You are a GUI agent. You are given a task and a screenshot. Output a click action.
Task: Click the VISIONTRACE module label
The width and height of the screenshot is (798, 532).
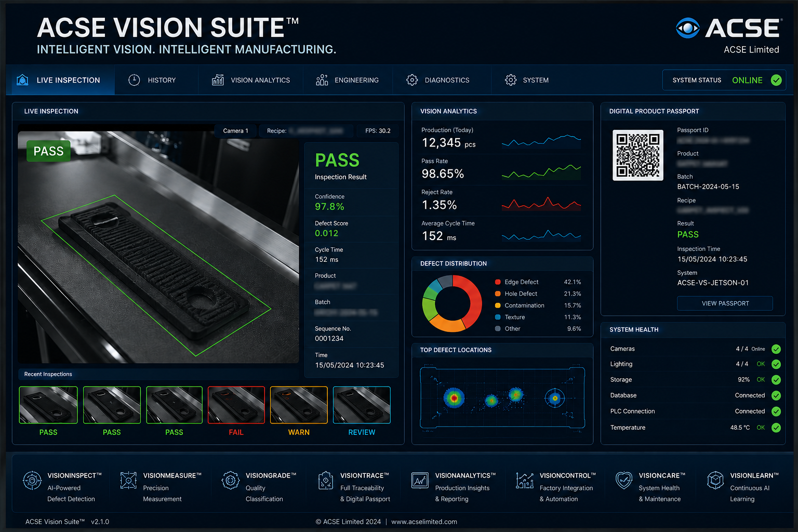(365, 475)
